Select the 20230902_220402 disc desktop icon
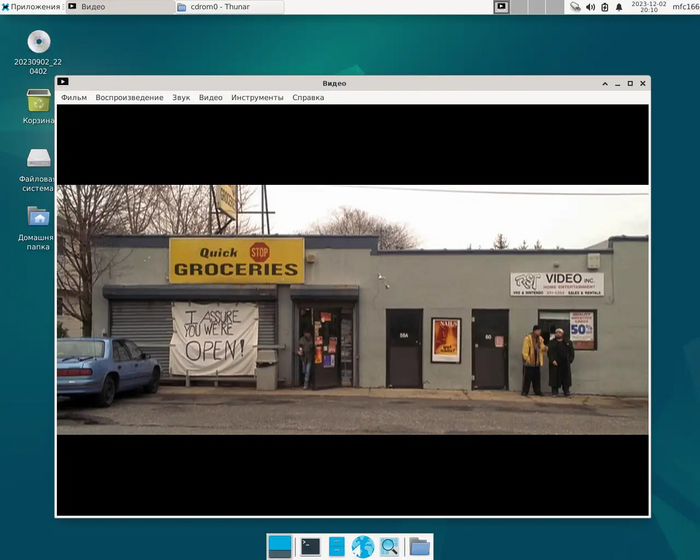 [x=38, y=52]
